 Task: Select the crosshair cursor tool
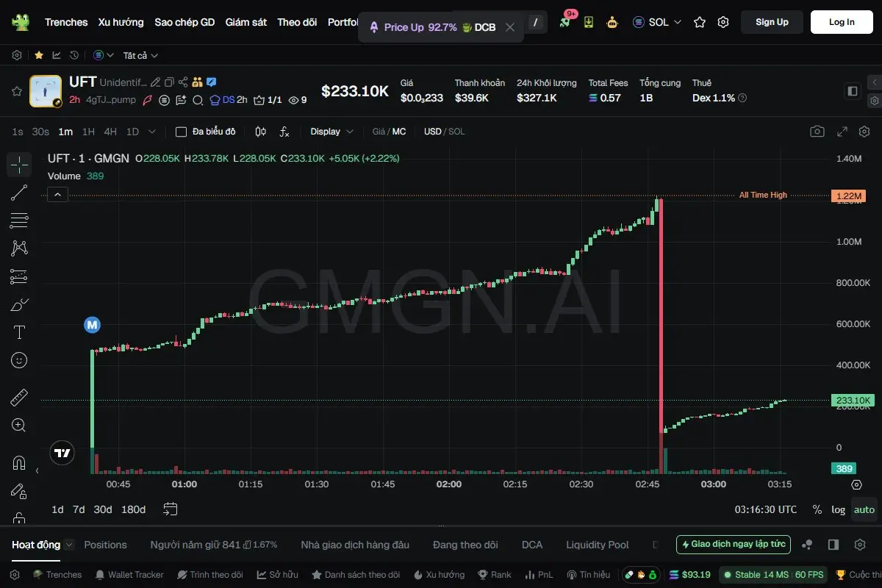(19, 165)
